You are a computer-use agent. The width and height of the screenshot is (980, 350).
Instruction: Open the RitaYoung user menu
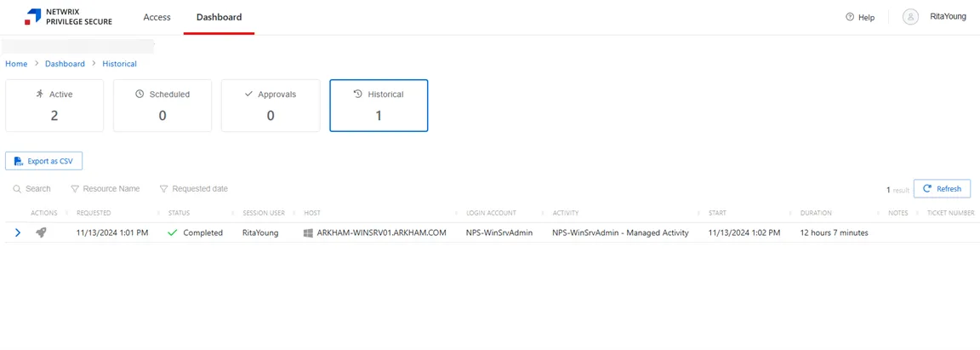(949, 17)
